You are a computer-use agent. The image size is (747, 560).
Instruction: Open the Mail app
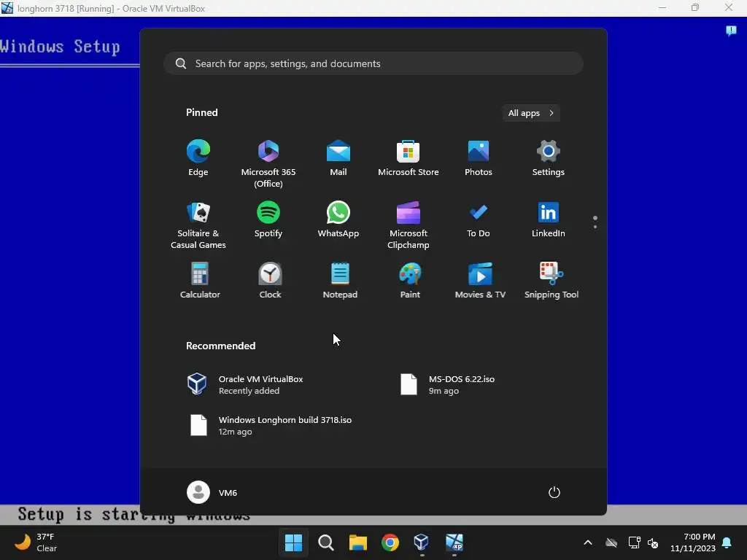click(338, 159)
